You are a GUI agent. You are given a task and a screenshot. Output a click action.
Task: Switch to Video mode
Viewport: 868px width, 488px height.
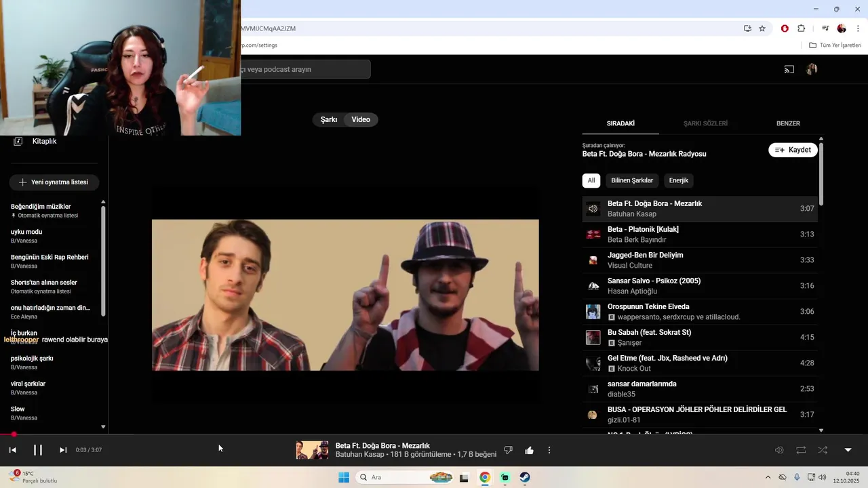pos(361,119)
